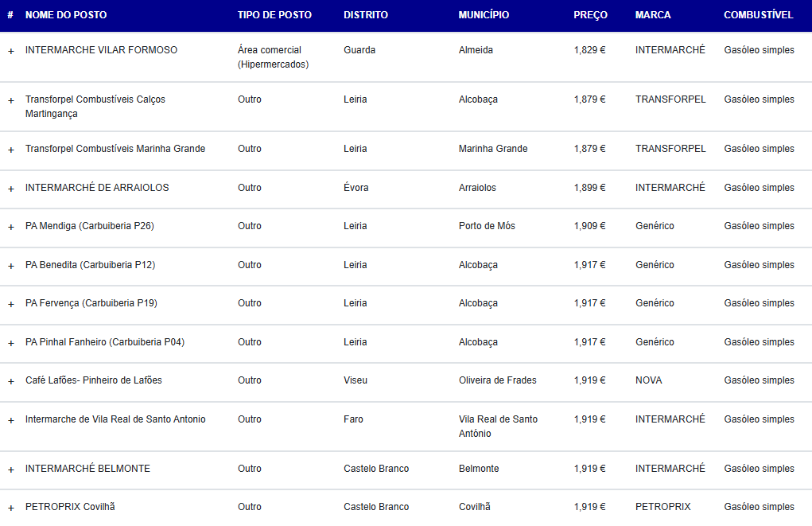This screenshot has height=526, width=812.
Task: Sort by DISTRITO column header
Action: click(366, 15)
